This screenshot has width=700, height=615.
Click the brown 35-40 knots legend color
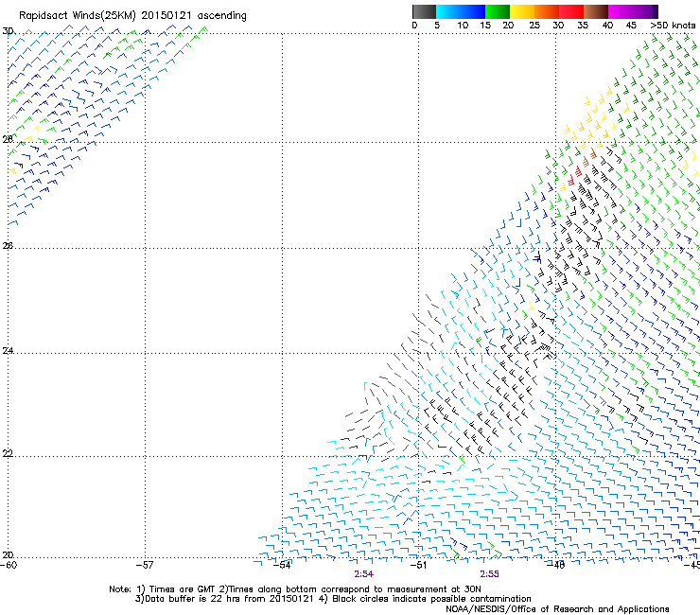pyautogui.click(x=596, y=11)
